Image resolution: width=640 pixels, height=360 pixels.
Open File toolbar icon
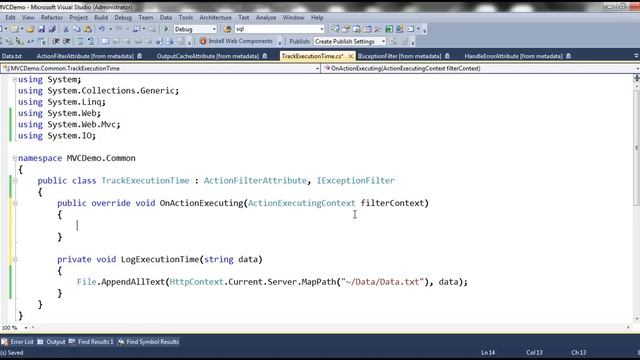coord(30,29)
